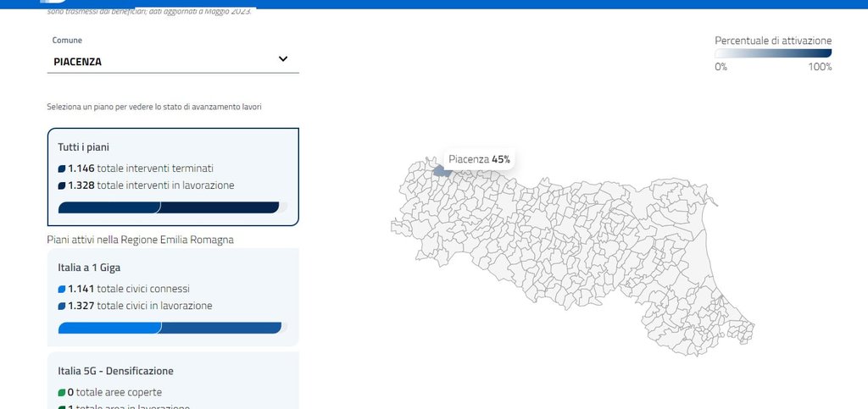The height and width of the screenshot is (409, 868).
Task: Click the chevron arrow in the Comune selector
Action: point(283,59)
